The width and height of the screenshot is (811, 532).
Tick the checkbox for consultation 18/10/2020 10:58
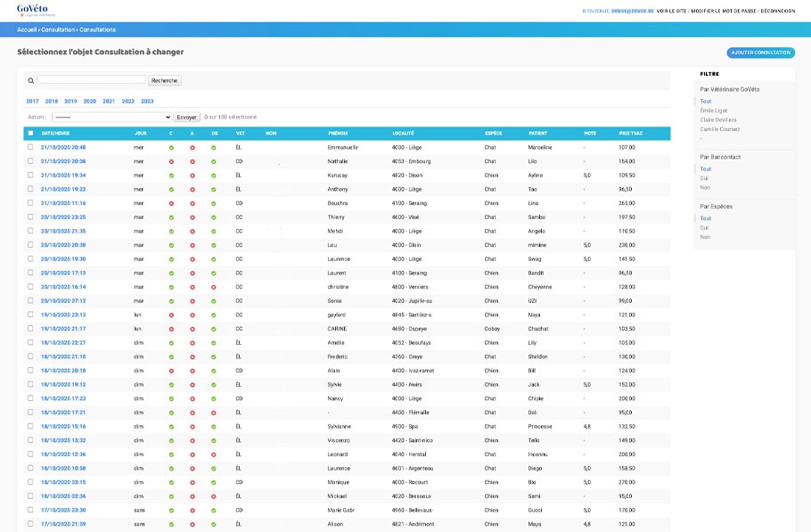click(x=30, y=469)
